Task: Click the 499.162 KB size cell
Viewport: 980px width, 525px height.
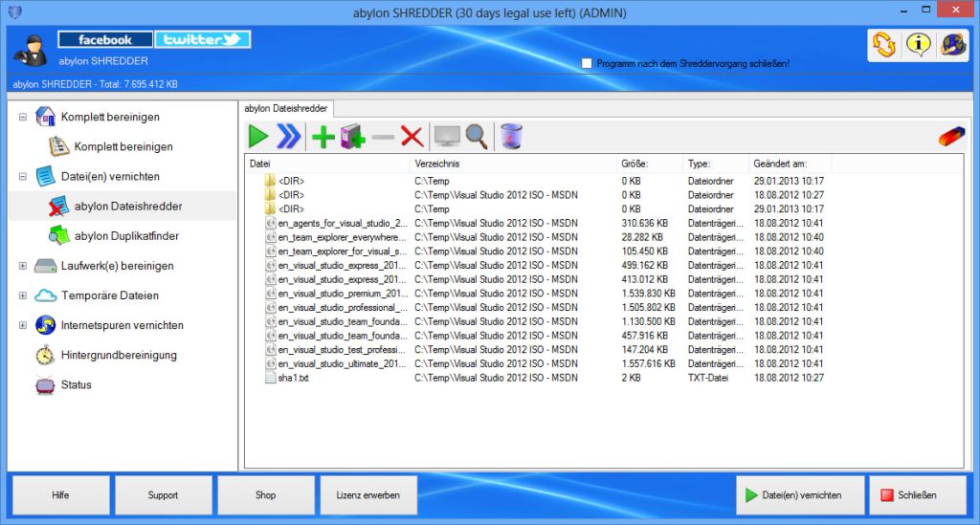Action: tap(644, 265)
